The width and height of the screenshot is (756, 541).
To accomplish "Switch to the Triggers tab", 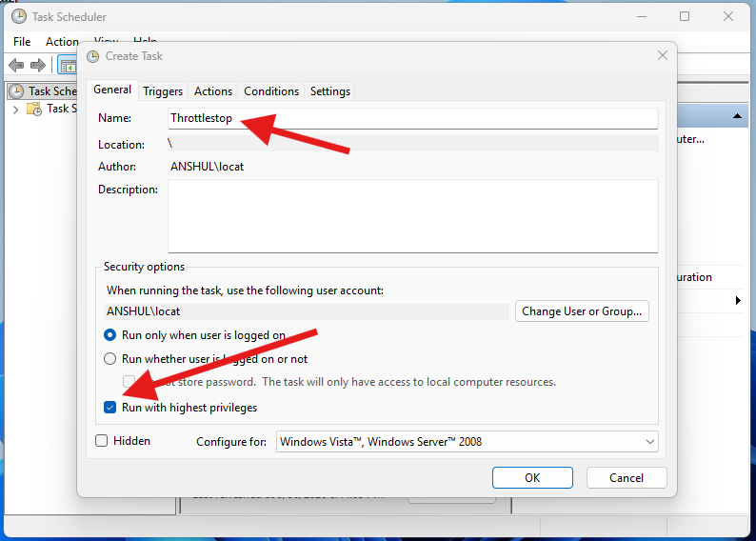I will point(163,91).
